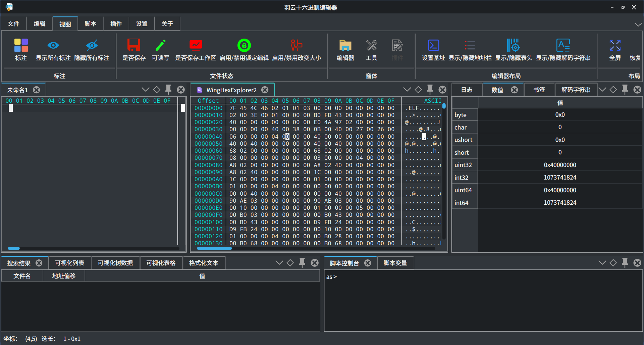Open the 文件 menu tab
The width and height of the screenshot is (644, 345).
click(13, 23)
